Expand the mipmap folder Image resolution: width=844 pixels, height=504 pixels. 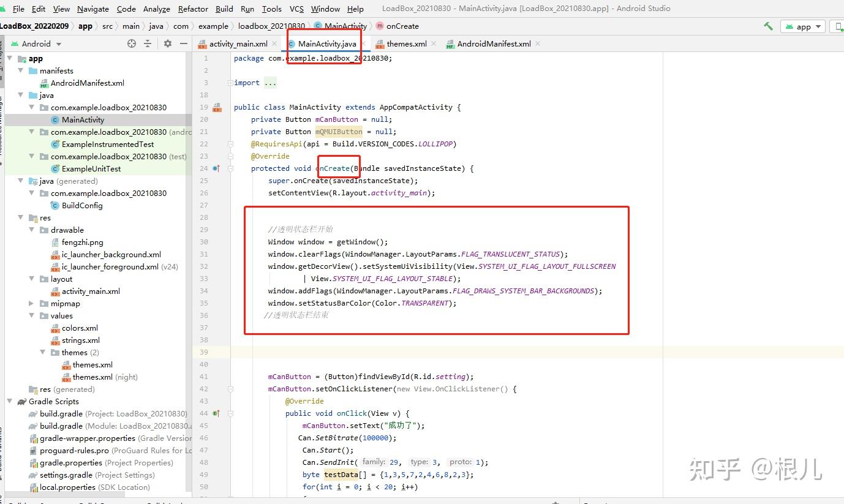point(32,304)
